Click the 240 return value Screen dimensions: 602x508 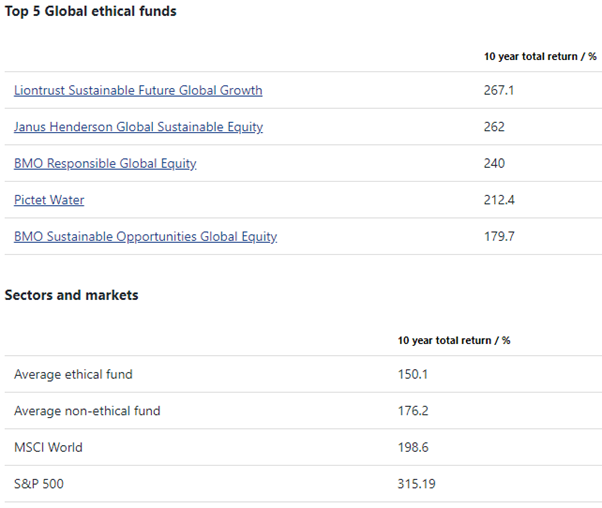tap(494, 163)
